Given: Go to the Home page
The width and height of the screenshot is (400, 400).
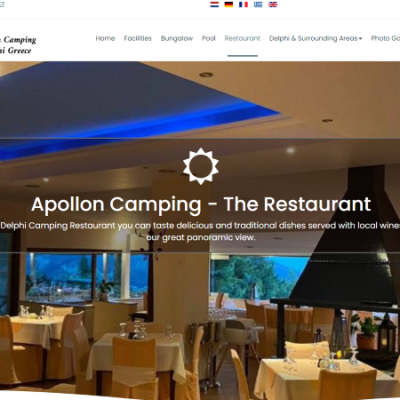Looking at the screenshot, I should [x=105, y=38].
